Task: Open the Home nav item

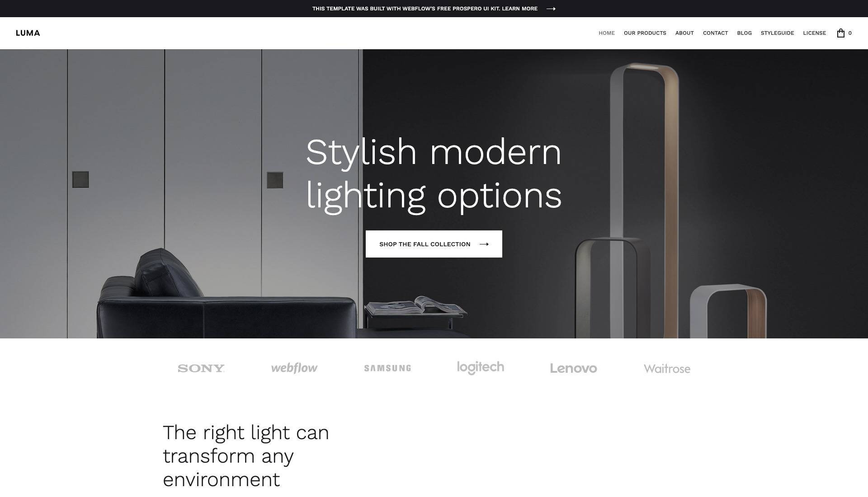Action: click(x=607, y=33)
